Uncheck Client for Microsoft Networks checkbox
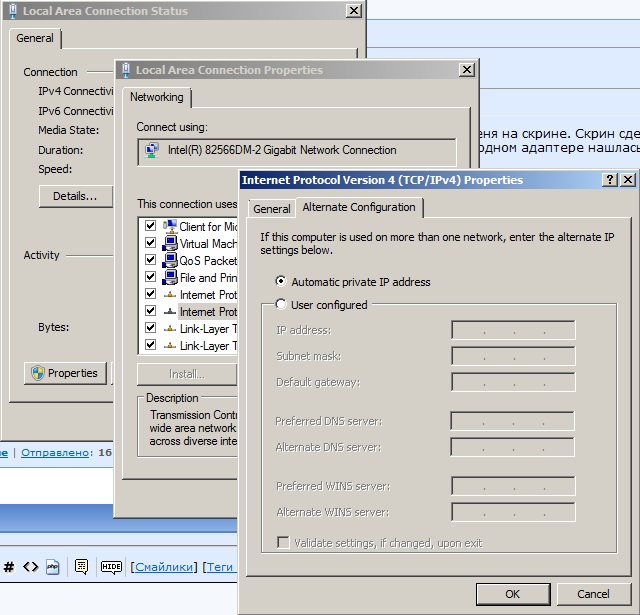Screen dimensions: 640x615 [151, 226]
